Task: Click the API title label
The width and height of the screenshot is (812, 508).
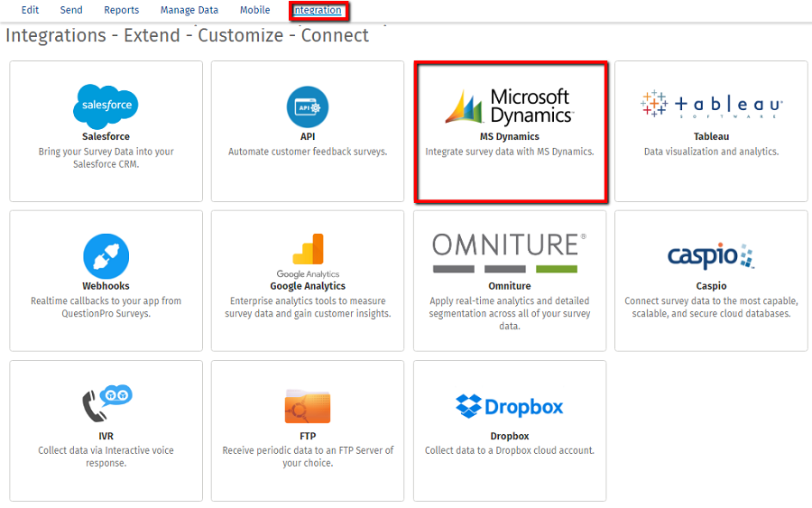Action: pos(308,136)
